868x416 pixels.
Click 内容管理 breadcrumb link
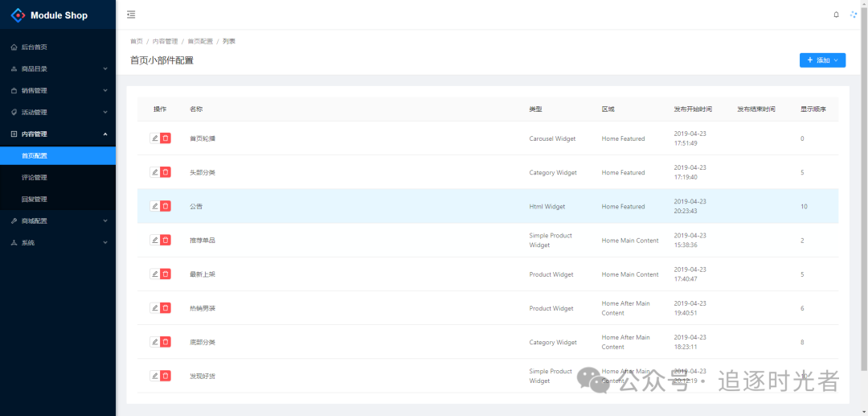coord(165,41)
